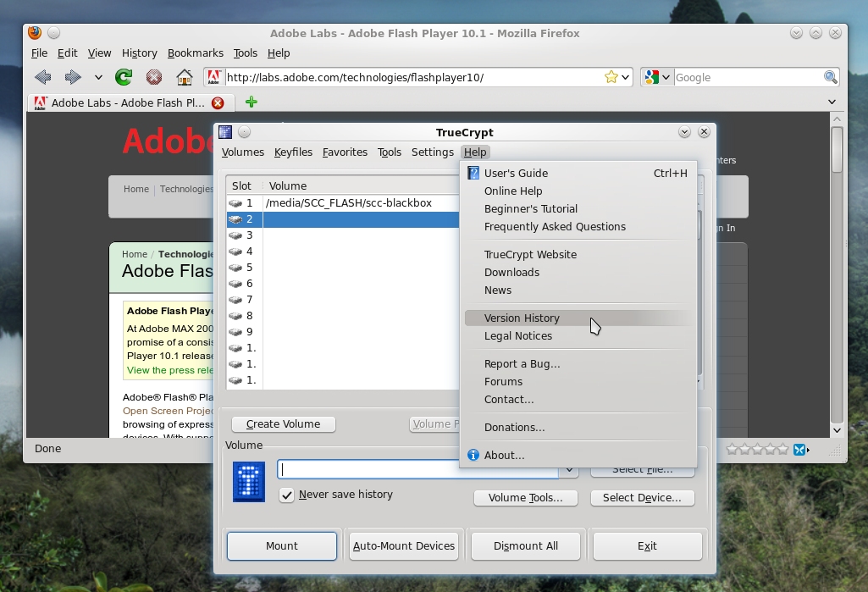Screen dimensions: 868x592
Task: Close the Adobe Labs tab
Action: click(x=218, y=103)
